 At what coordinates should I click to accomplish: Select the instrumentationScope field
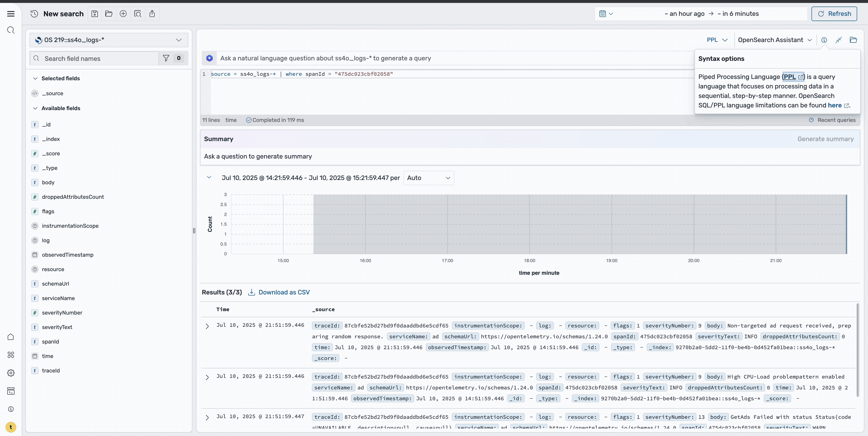coord(70,226)
